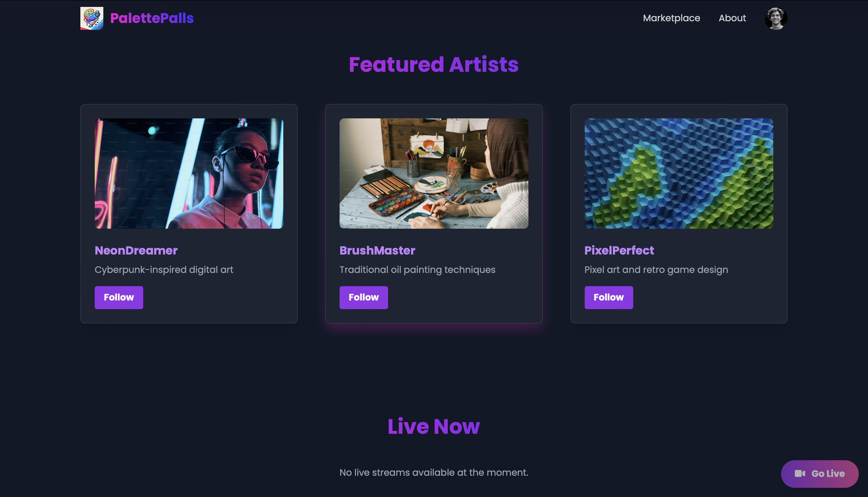Start streaming with the Go Live button
The width and height of the screenshot is (868, 497).
click(819, 473)
